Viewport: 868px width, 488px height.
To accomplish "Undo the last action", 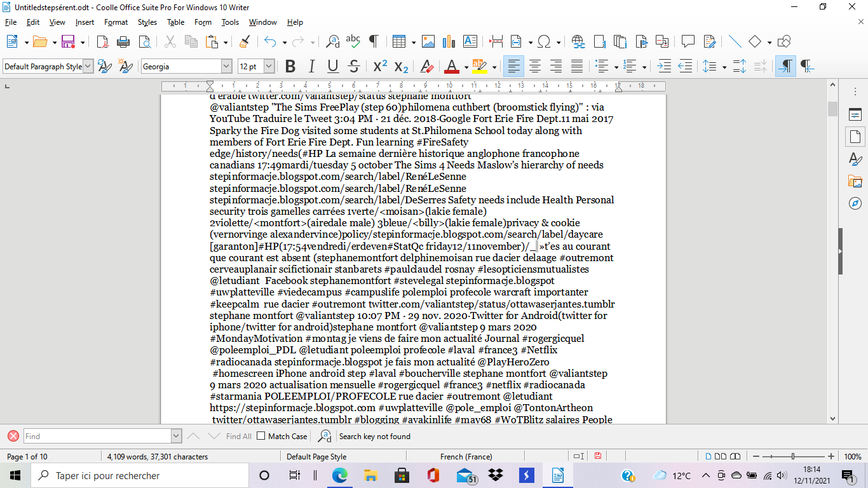I will tap(269, 42).
